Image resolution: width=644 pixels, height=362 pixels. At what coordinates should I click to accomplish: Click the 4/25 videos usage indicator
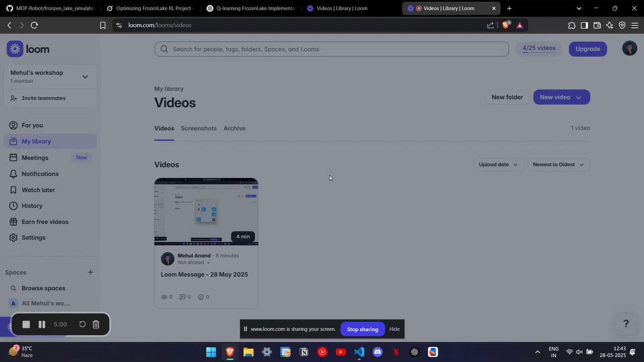(539, 48)
